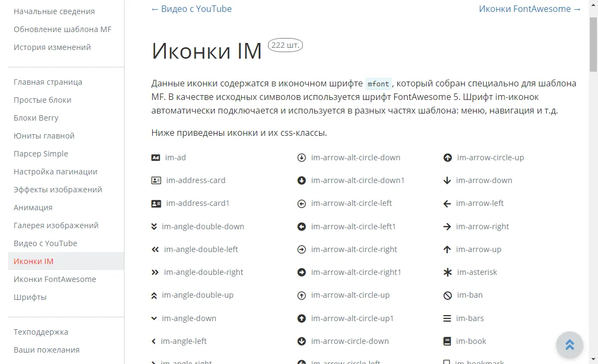
Task: Open Галерея изображений from the sidebar
Action: (x=55, y=225)
